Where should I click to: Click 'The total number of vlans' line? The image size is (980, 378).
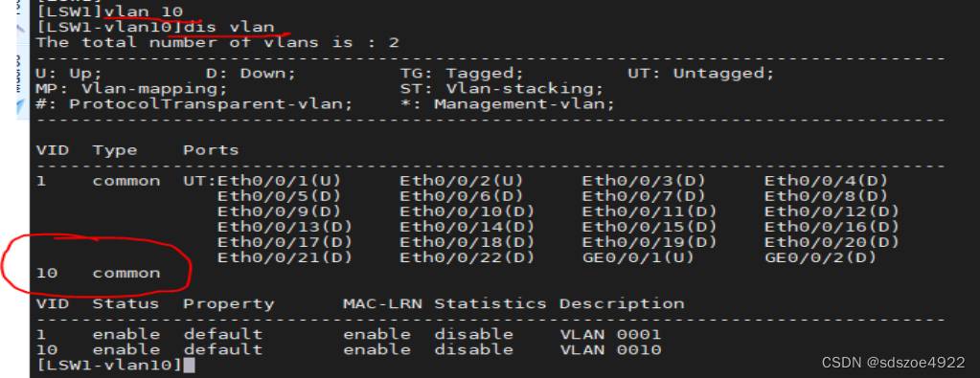[217, 42]
